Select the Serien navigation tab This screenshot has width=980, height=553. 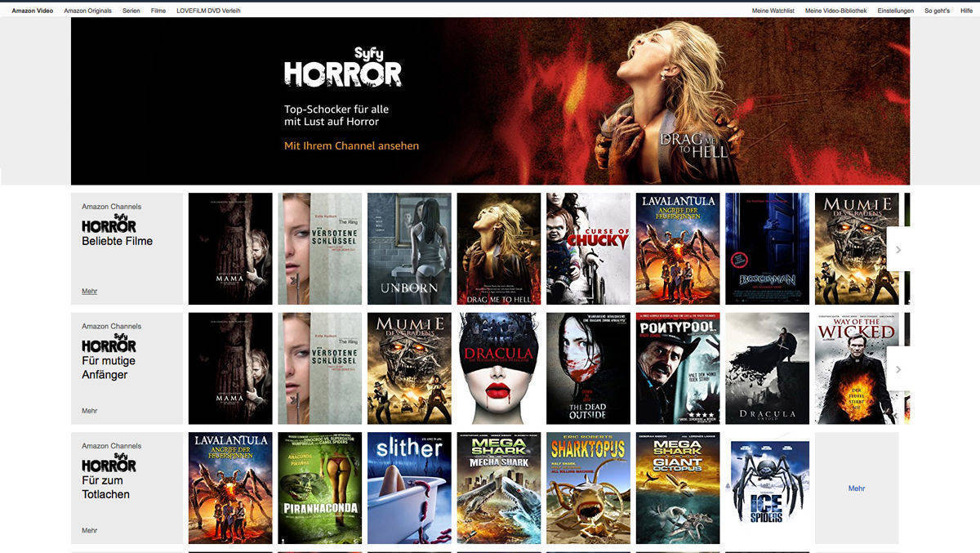(x=131, y=11)
